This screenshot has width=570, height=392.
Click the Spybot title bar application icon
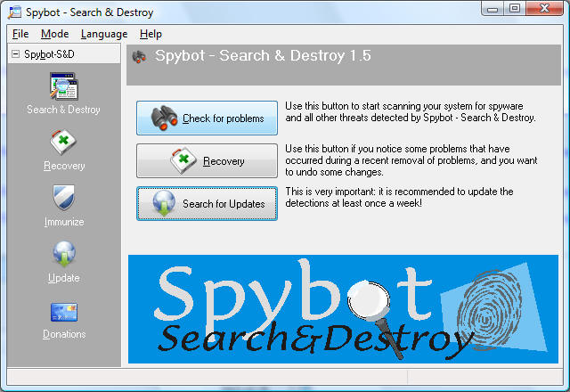[x=14, y=12]
